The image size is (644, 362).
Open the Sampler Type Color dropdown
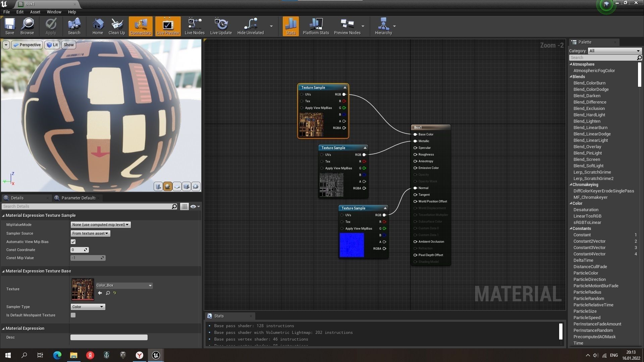coord(88,307)
